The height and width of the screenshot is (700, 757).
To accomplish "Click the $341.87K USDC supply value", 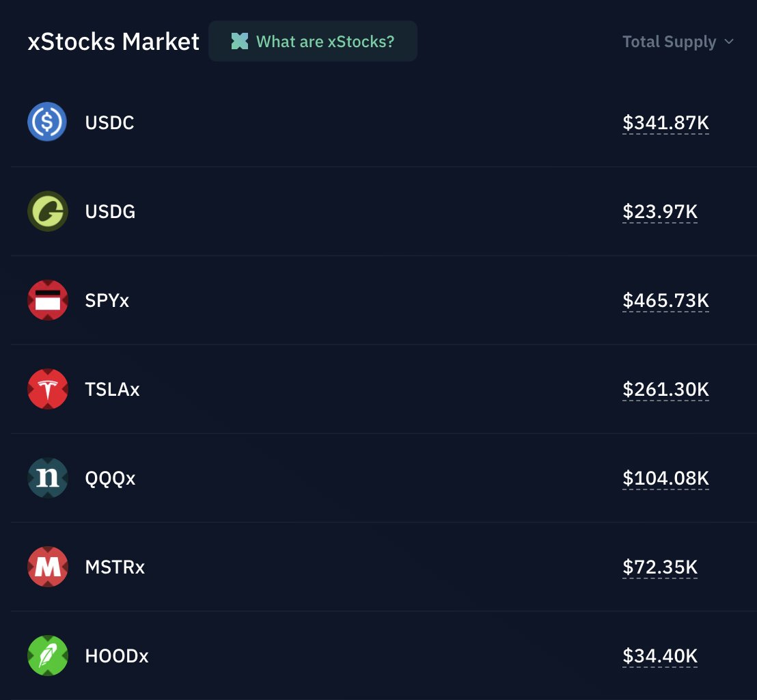I will pyautogui.click(x=665, y=123).
